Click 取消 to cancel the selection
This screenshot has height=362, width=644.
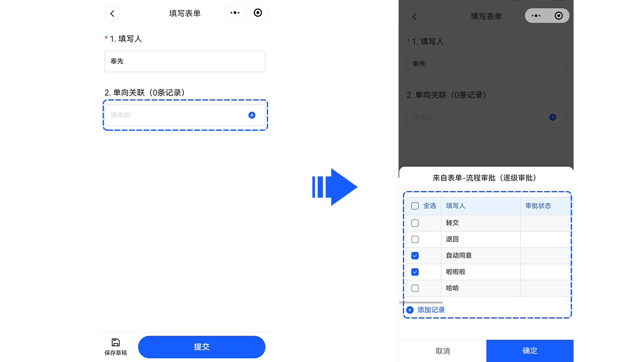pyautogui.click(x=442, y=351)
